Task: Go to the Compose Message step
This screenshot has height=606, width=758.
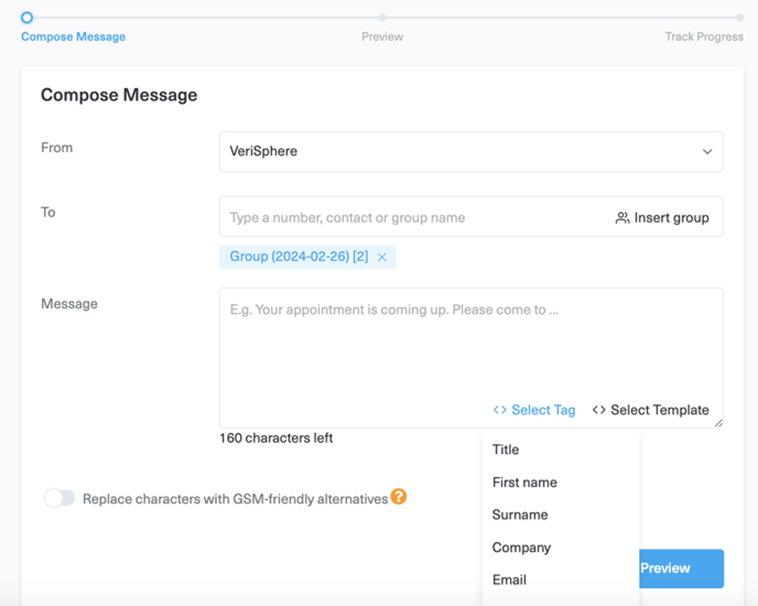Action: coord(73,37)
